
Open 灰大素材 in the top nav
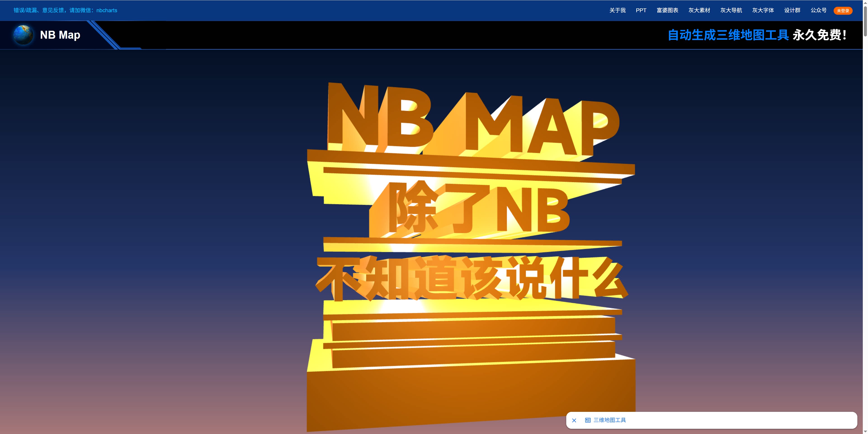coord(699,10)
